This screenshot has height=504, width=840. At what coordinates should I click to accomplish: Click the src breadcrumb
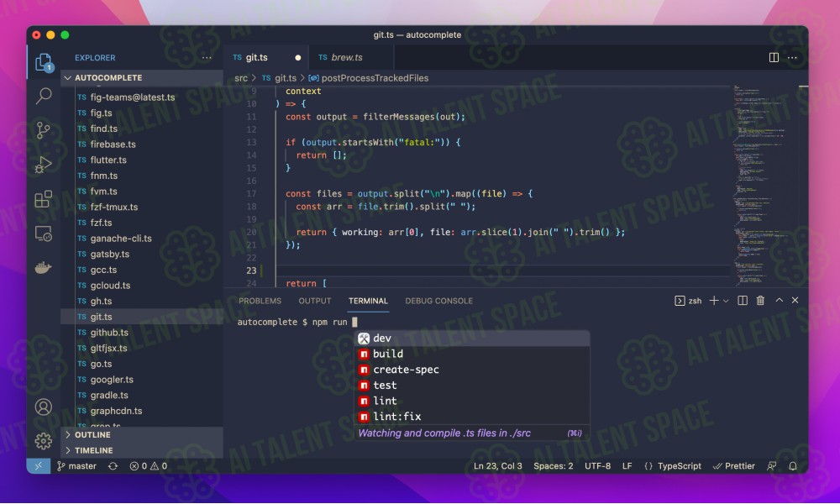(x=241, y=78)
